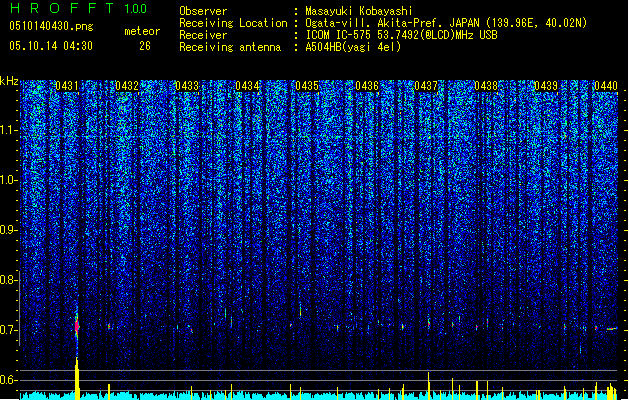629x400 pixels.
Task: Click the yellow intensity spike under the 0437 marker
Action: coord(428,385)
